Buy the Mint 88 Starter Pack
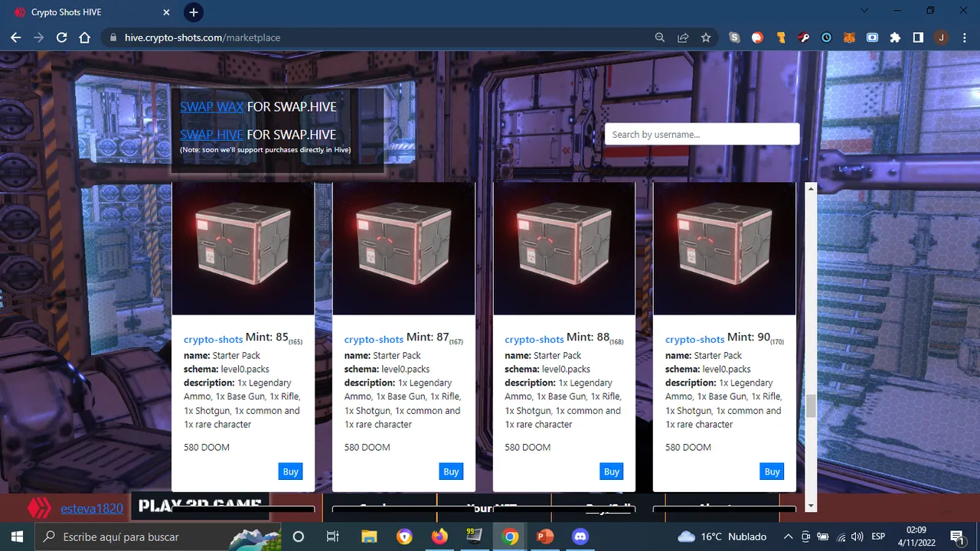This screenshot has height=551, width=980. coord(612,471)
